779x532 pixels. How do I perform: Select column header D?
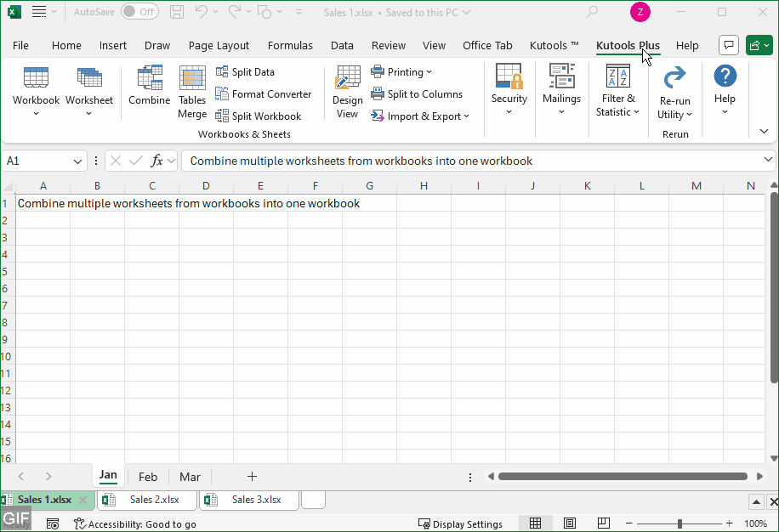pyautogui.click(x=206, y=185)
